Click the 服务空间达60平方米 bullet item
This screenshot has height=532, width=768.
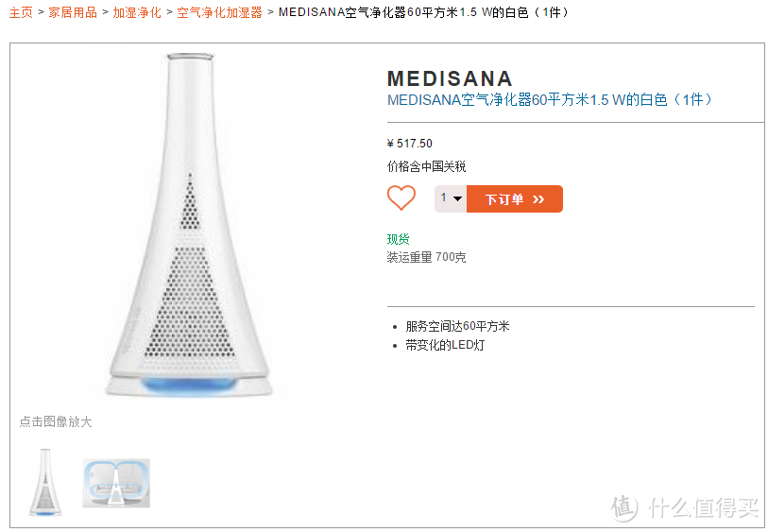coord(457,326)
